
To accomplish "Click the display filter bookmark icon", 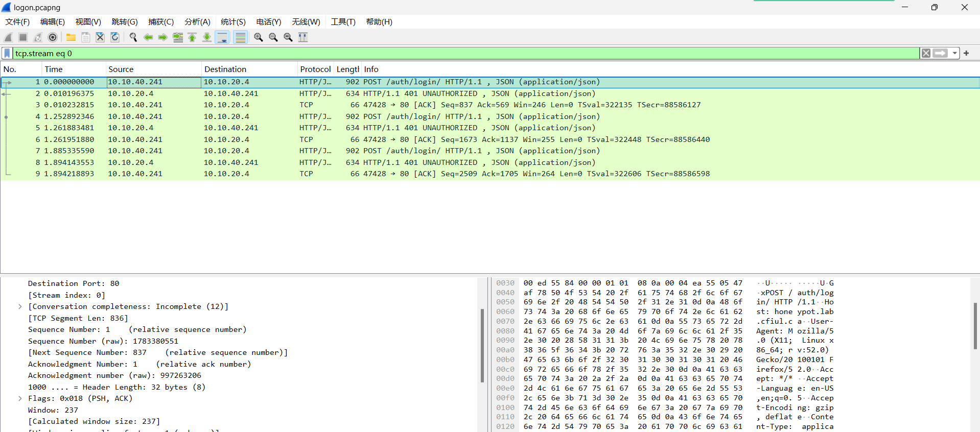I will 7,53.
